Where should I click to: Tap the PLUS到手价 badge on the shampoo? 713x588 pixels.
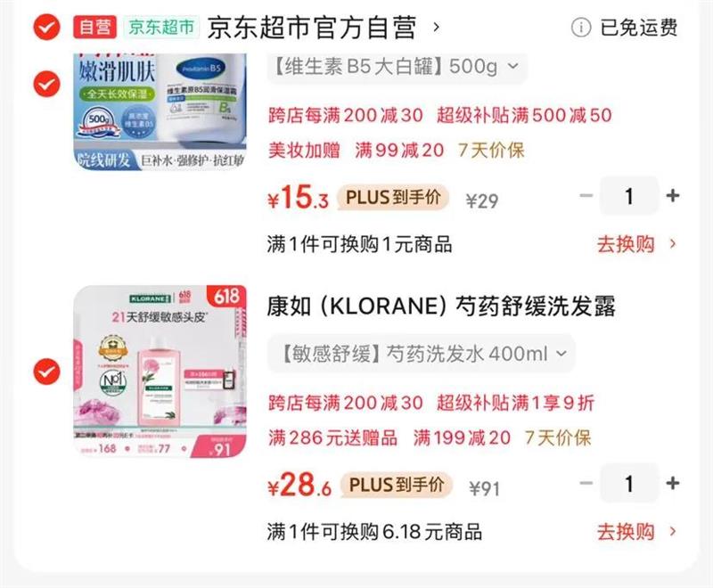[396, 485]
